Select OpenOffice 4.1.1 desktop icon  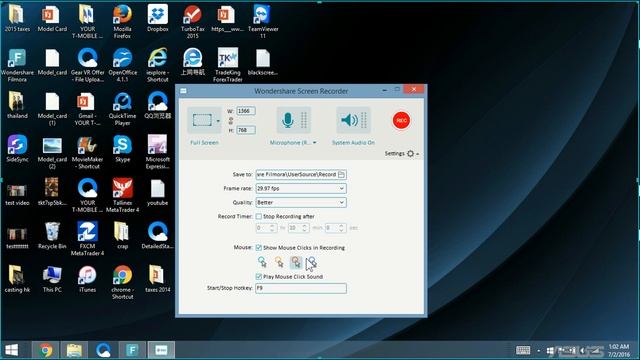[x=122, y=65]
